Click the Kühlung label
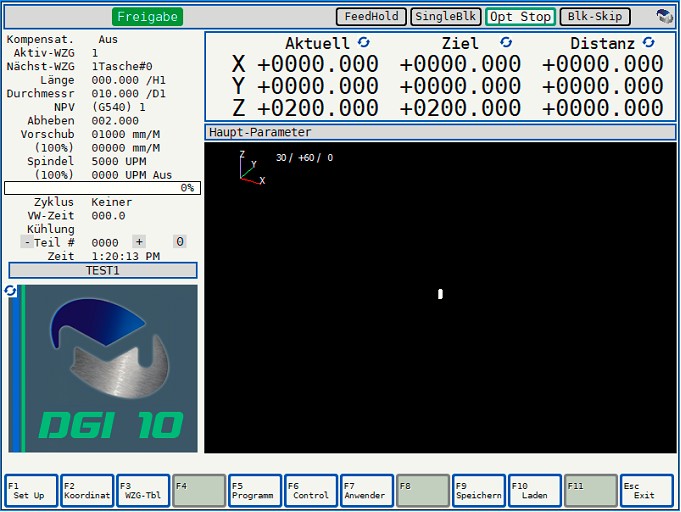This screenshot has height=512, width=681. point(51,229)
